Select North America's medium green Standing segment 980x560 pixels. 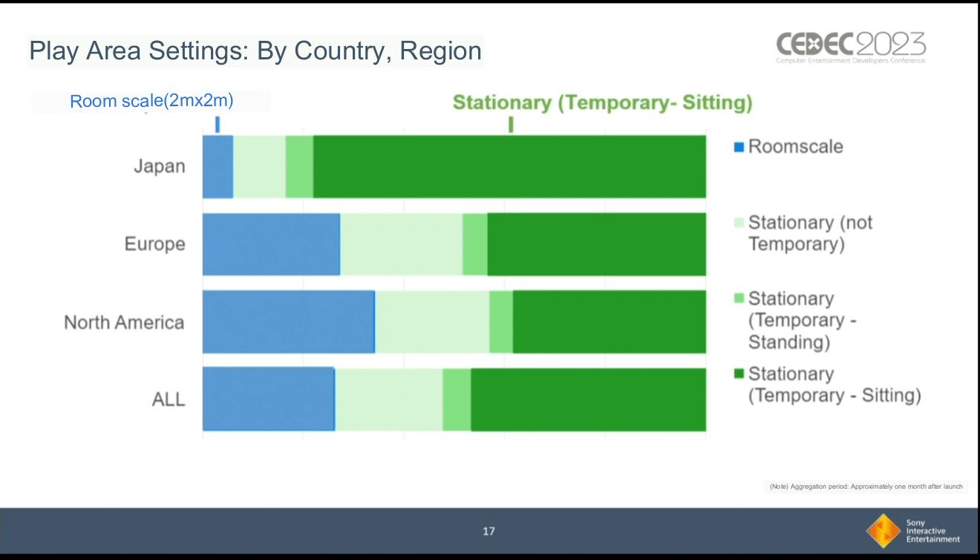click(x=501, y=322)
